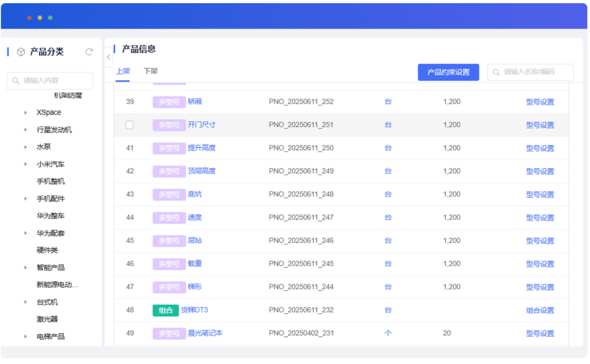
Task: Open 组合设置 for 货梯DT3
Action: click(x=540, y=310)
